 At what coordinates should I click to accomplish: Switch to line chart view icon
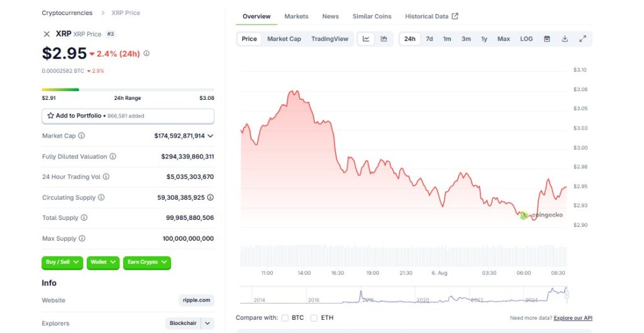coord(366,39)
